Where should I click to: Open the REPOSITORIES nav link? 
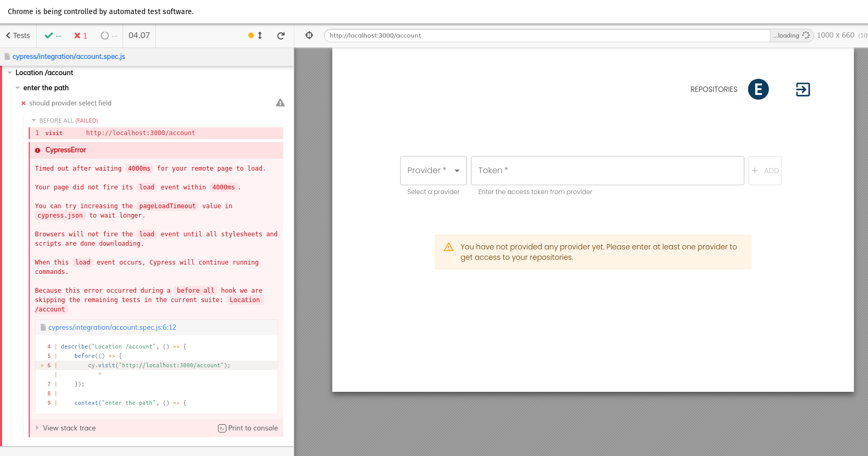pyautogui.click(x=714, y=89)
